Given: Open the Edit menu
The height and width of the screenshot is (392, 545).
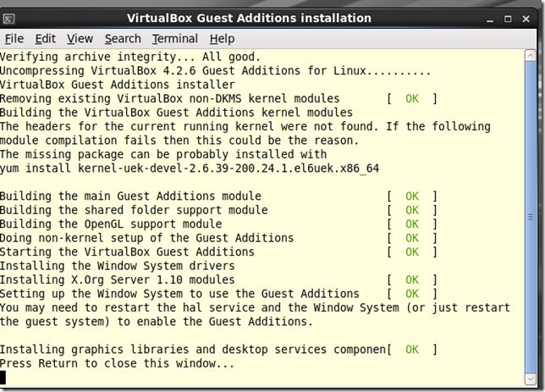Looking at the screenshot, I should pos(45,39).
